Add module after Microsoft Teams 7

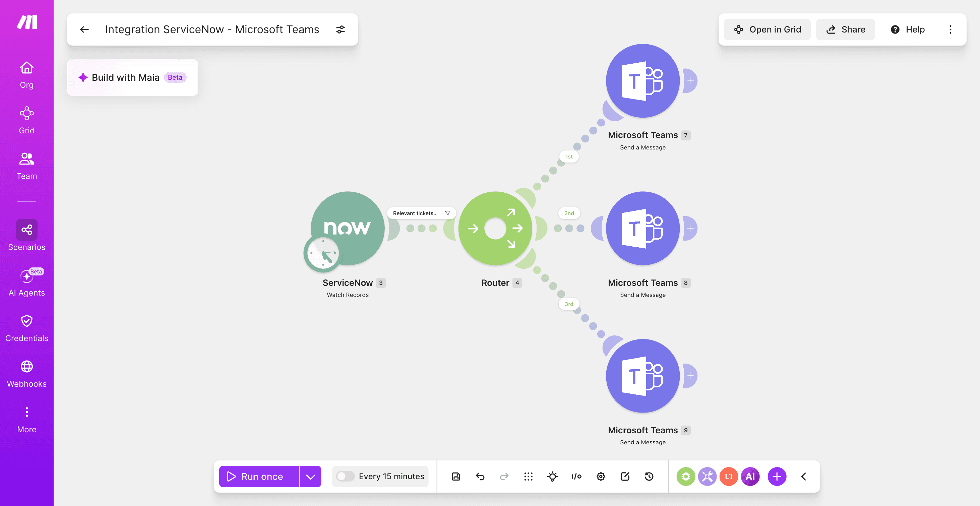690,81
